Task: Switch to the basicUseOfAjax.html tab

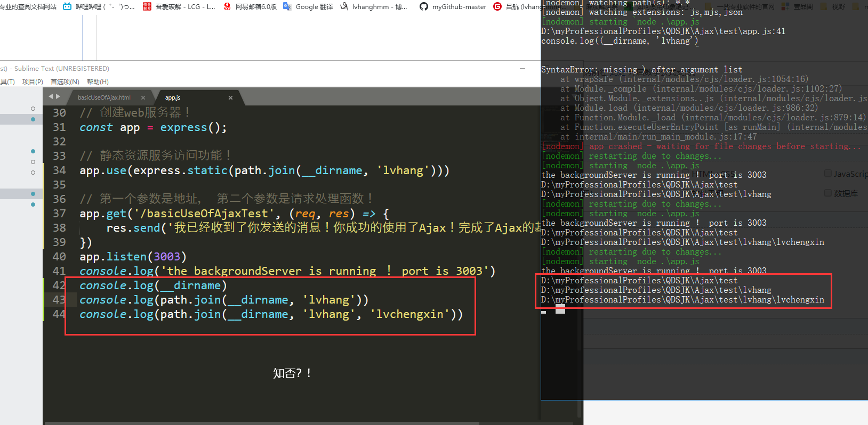Action: tap(104, 98)
